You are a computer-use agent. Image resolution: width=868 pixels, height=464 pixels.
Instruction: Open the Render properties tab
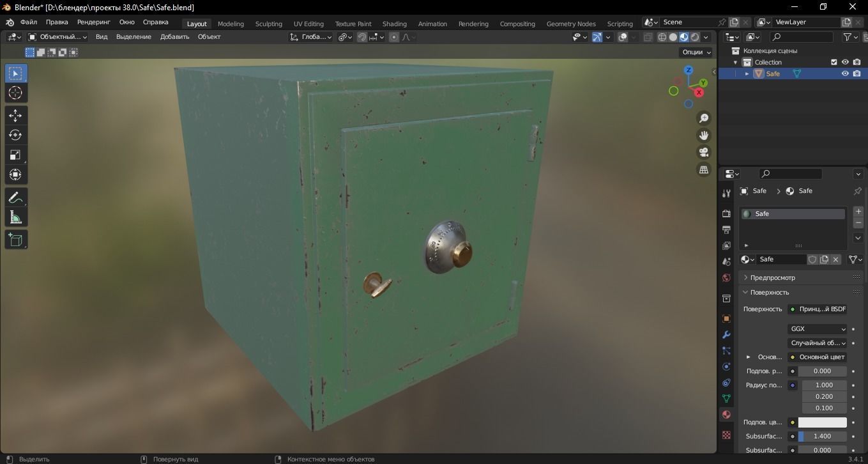click(x=726, y=213)
